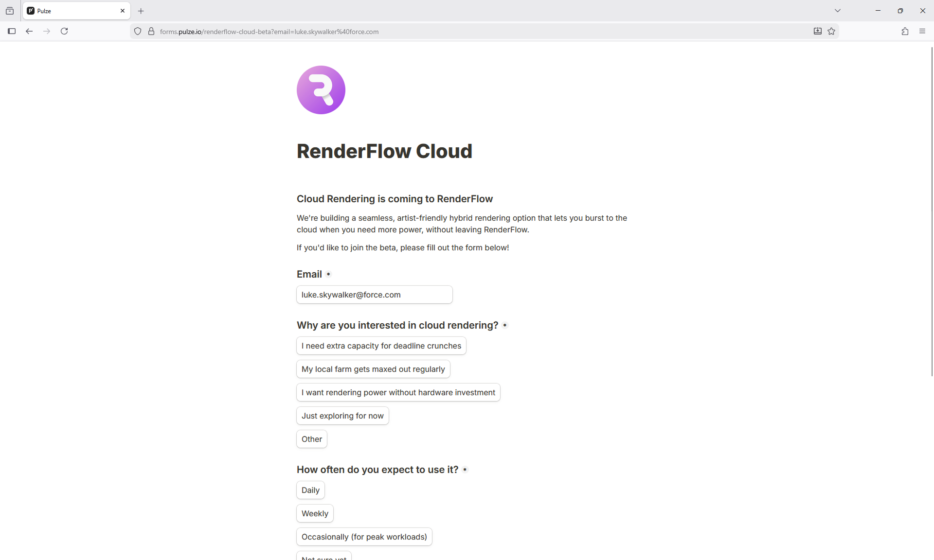Select the 'Other' reason option

pyautogui.click(x=312, y=439)
